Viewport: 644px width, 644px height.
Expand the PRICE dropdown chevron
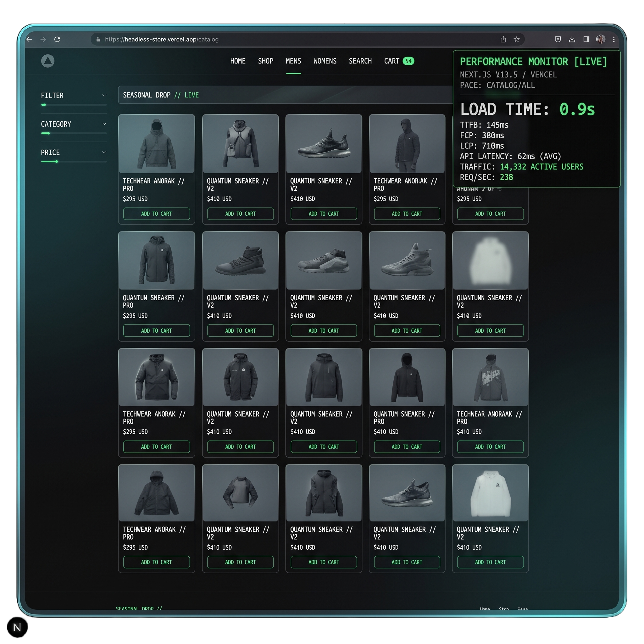(104, 152)
